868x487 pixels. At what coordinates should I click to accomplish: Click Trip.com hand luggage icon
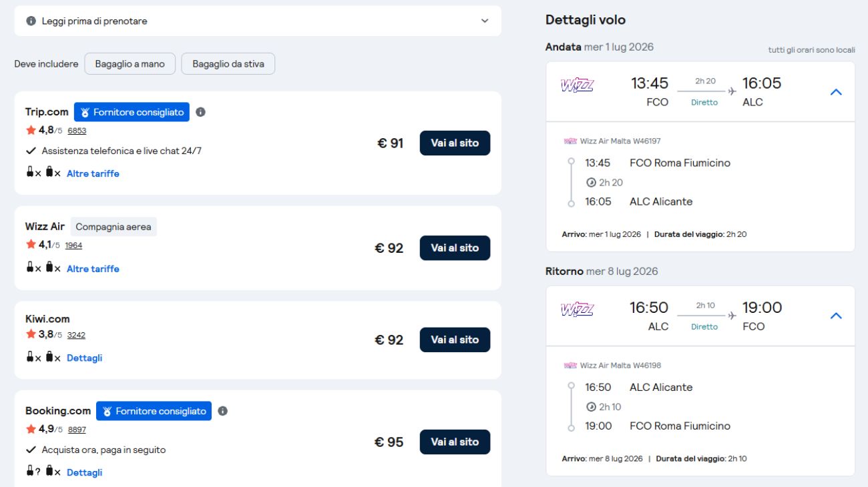pyautogui.click(x=30, y=173)
